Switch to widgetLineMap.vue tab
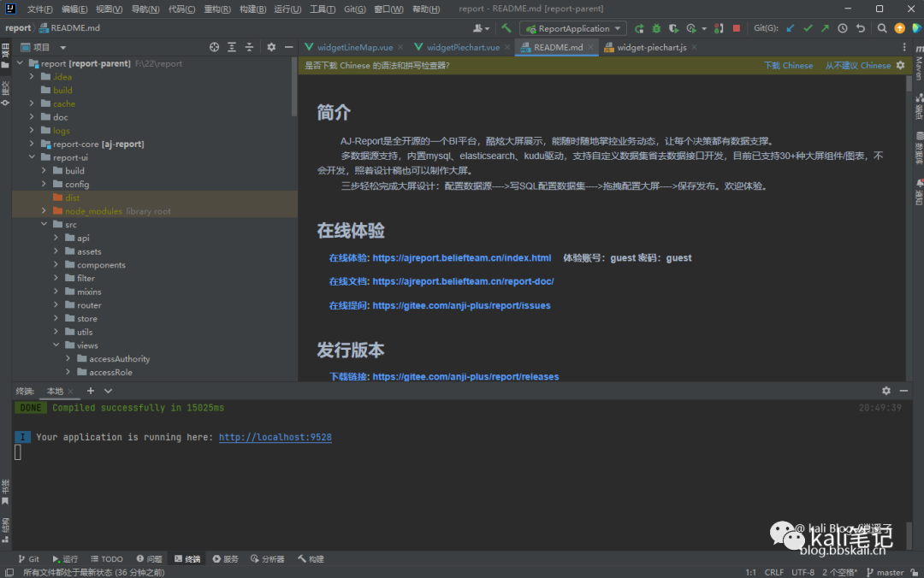Viewport: 924px width, 578px height. [355, 47]
